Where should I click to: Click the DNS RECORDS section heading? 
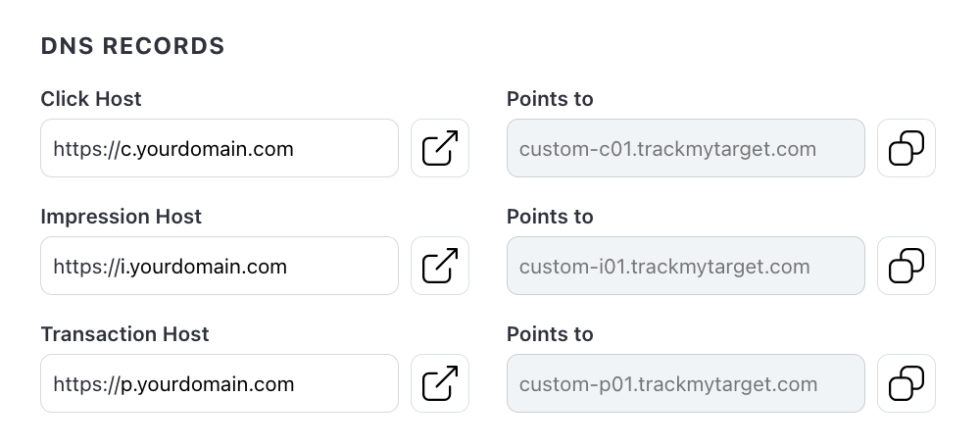point(132,46)
